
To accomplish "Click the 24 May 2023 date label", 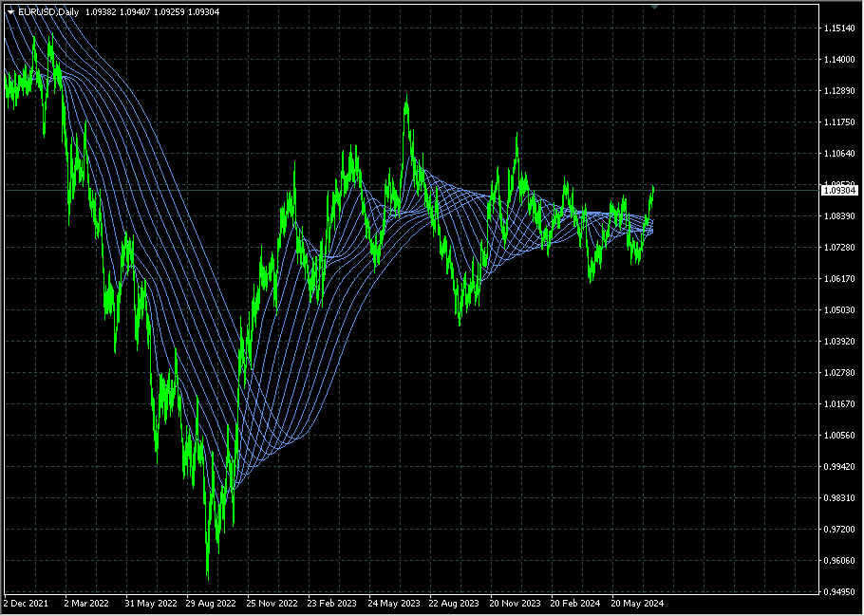I will click(393, 604).
